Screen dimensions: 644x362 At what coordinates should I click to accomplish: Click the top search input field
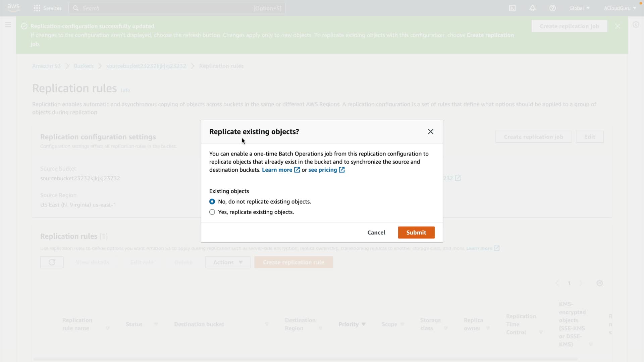point(168,8)
